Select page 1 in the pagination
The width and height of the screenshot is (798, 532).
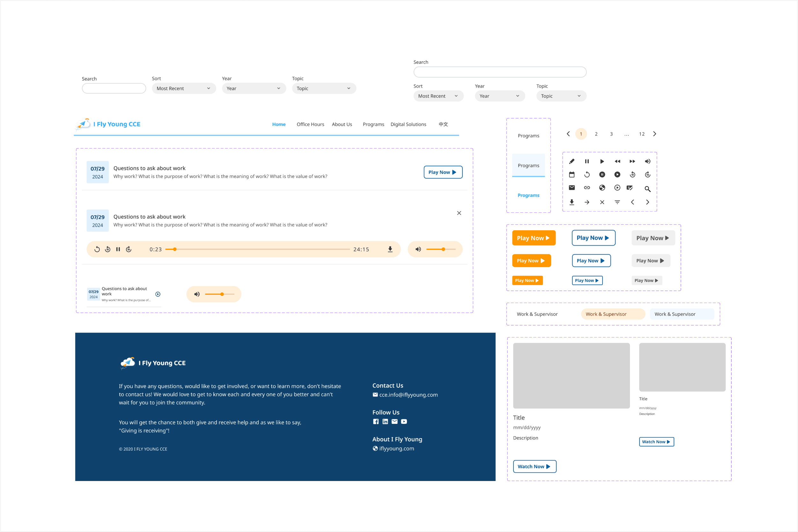[x=581, y=134]
